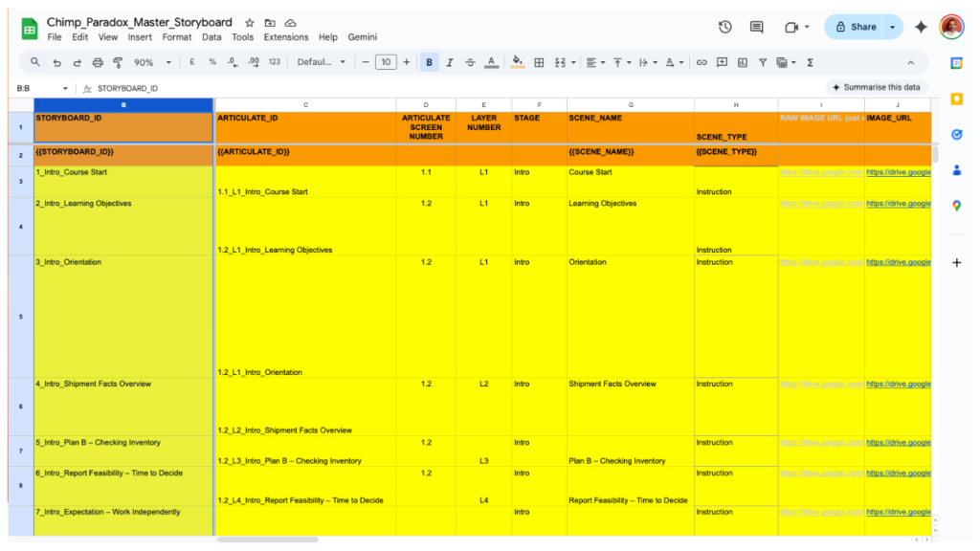Image resolution: width=980 pixels, height=551 pixels.
Task: Toggle italic formatting
Action: (x=450, y=62)
